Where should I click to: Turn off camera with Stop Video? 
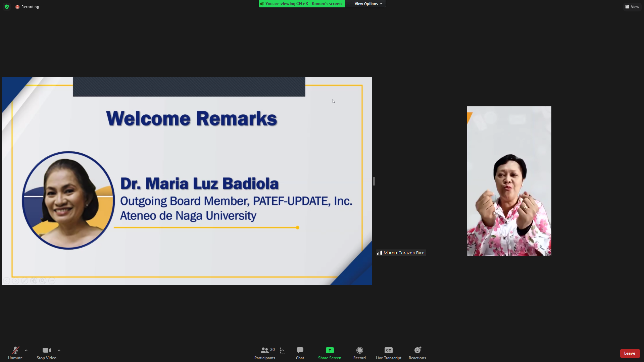point(46,353)
